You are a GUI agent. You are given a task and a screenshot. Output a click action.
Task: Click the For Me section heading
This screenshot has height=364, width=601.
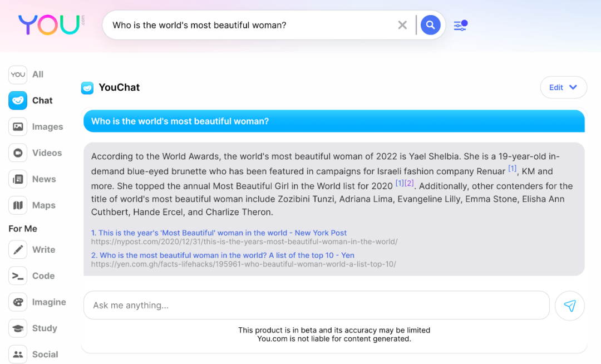23,229
